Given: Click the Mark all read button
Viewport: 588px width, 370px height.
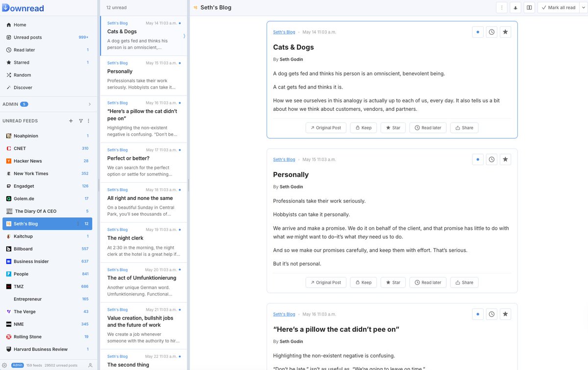Looking at the screenshot, I should click(x=558, y=7).
